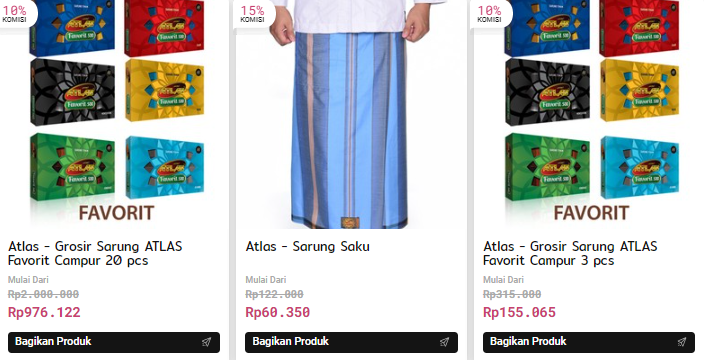Click 15% Komisi badge on Sarung Saku
The image size is (704, 360).
[x=252, y=13]
